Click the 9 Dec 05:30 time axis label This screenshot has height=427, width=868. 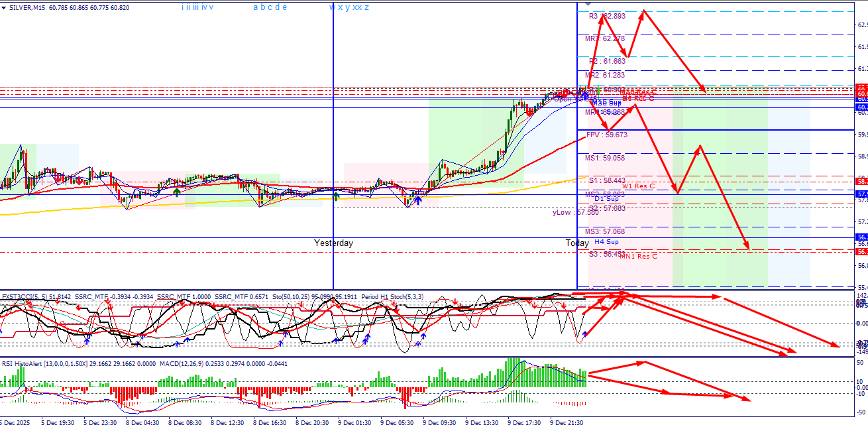coord(397,422)
